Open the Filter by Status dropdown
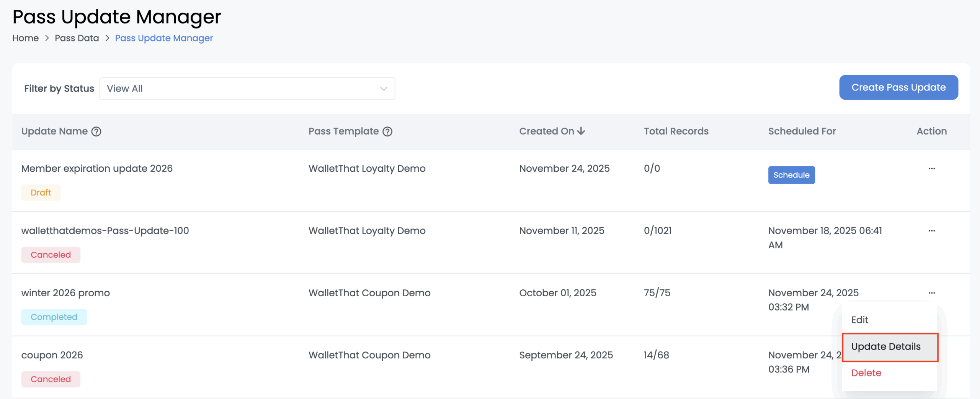980x399 pixels. pos(247,88)
